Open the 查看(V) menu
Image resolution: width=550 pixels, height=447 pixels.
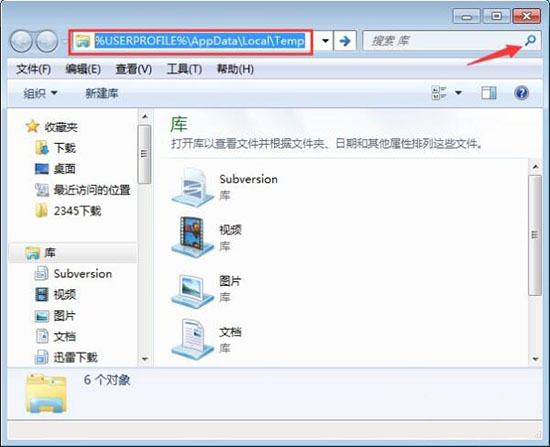point(134,69)
